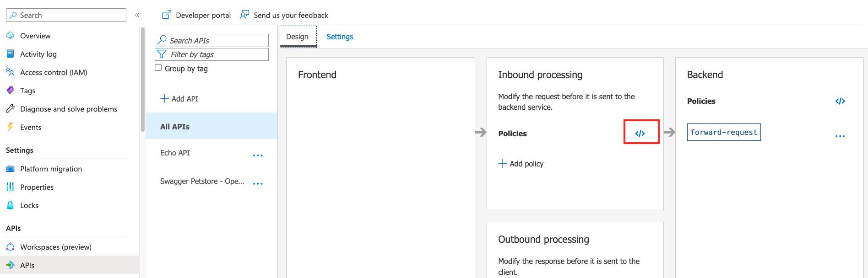Open Backend policies code editor icon

840,101
